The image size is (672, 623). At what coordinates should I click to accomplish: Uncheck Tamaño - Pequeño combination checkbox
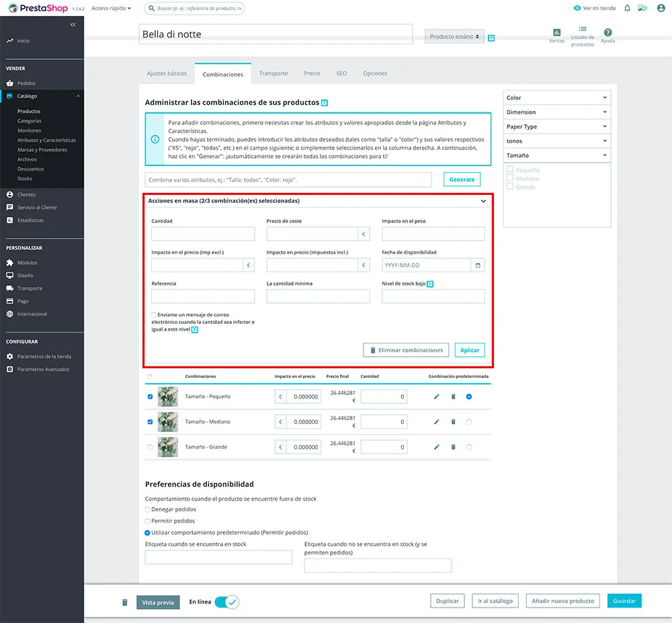coord(150,397)
